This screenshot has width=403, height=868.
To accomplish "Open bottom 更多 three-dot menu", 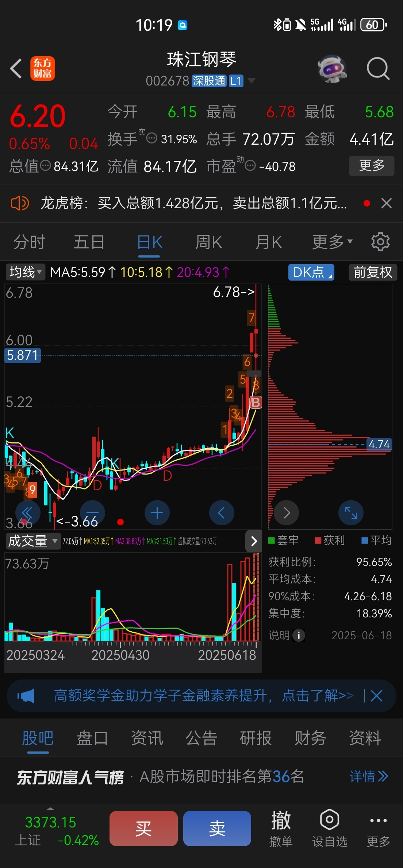I will [x=378, y=828].
